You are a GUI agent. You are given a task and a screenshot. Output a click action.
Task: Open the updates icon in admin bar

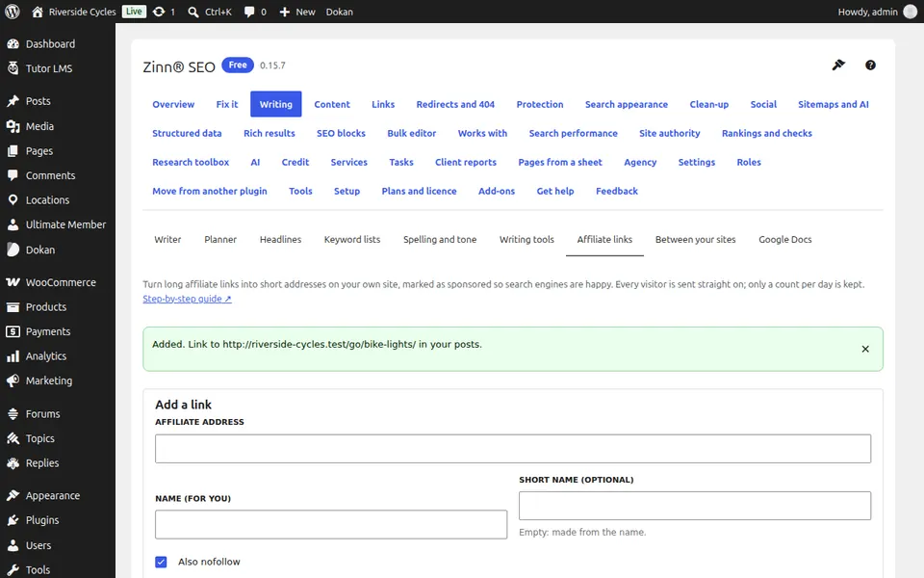point(164,12)
